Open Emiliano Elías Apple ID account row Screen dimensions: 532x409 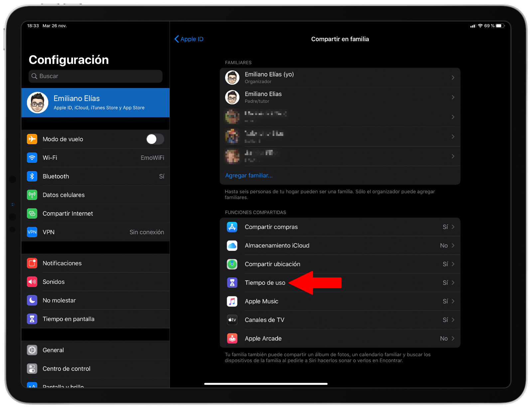tap(95, 103)
